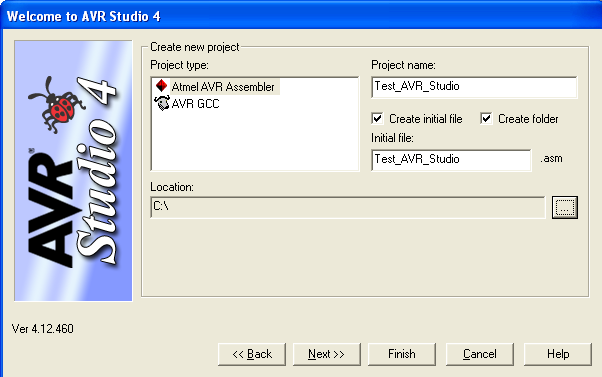Go to previous step with Back

(x=252, y=354)
